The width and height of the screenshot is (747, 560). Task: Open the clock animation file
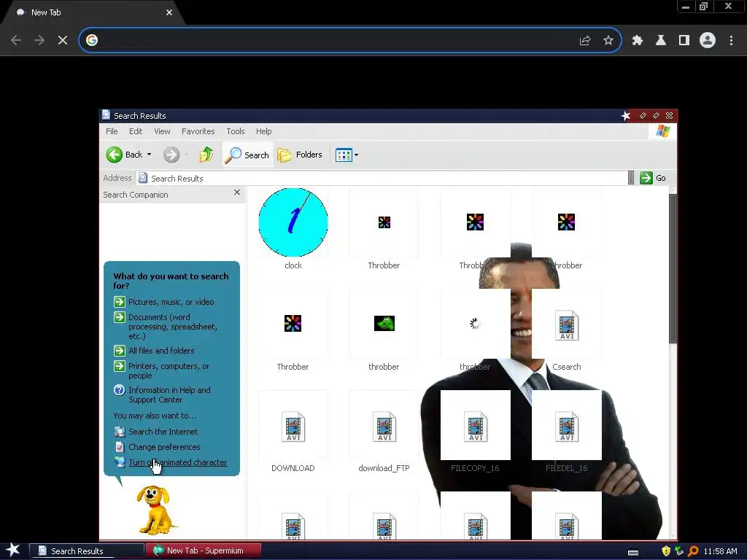point(293,222)
